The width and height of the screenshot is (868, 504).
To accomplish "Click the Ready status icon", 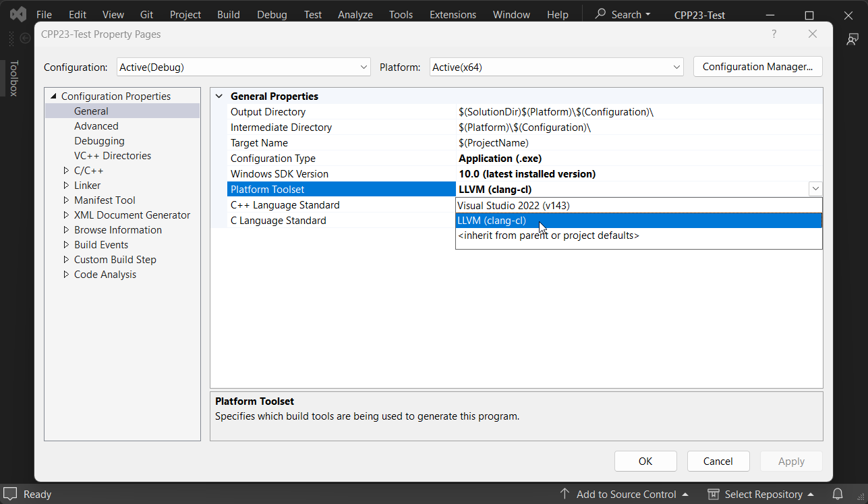I will pos(10,494).
